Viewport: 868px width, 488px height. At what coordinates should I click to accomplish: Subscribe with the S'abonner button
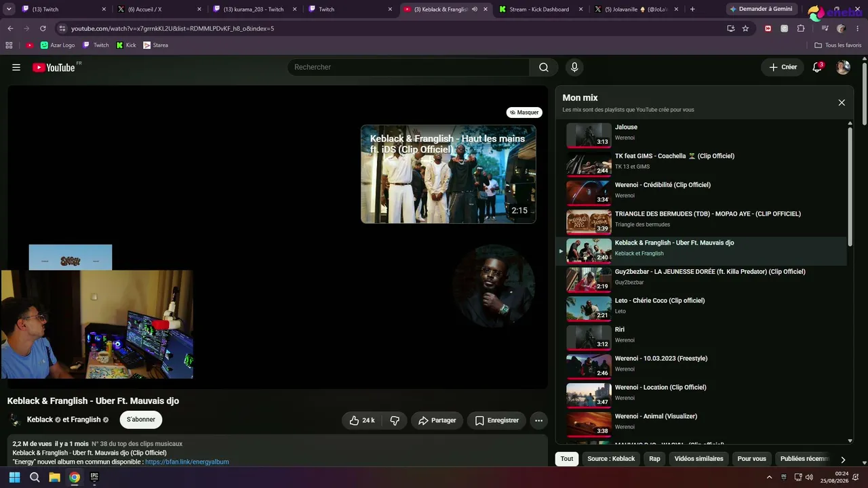(x=141, y=420)
